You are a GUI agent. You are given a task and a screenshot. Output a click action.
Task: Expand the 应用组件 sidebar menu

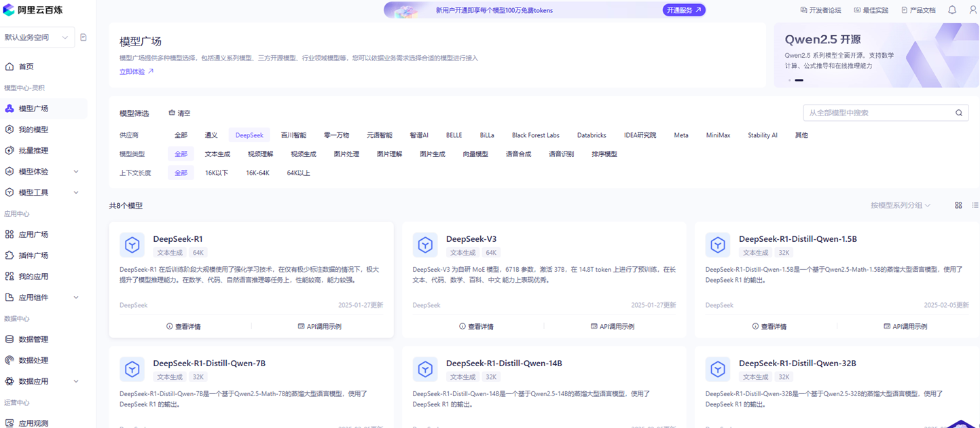coord(76,298)
